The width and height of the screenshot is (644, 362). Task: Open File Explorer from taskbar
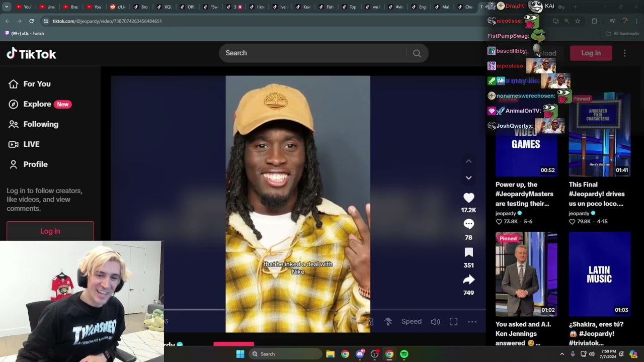tap(330, 354)
